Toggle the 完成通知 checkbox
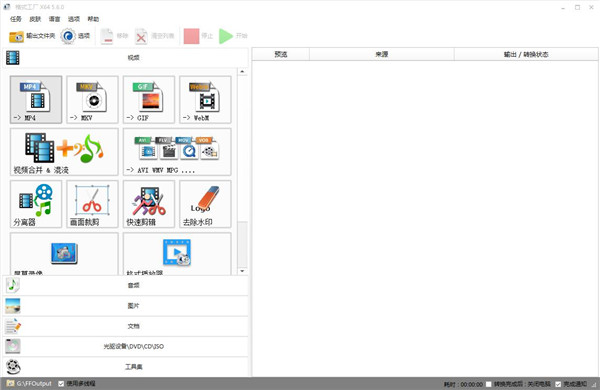 click(x=558, y=384)
